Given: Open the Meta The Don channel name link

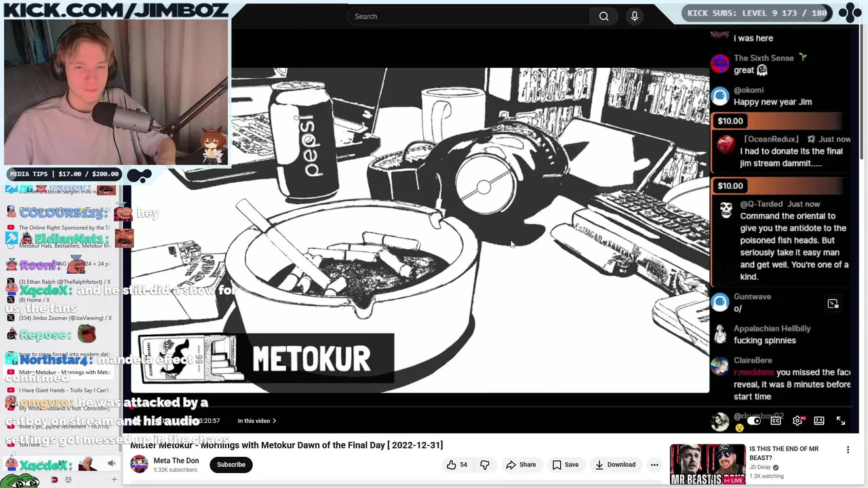Looking at the screenshot, I should point(176,461).
